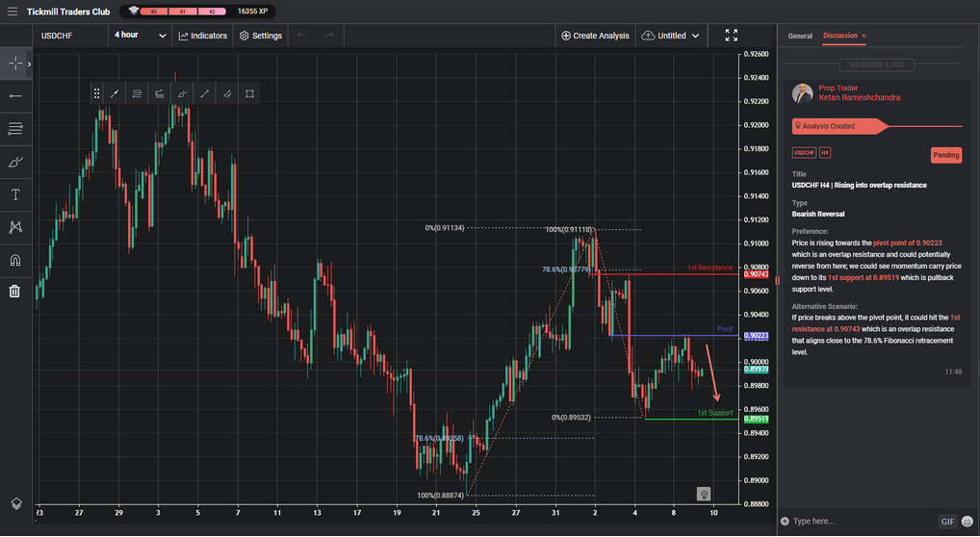Open chart Settings
The height and width of the screenshot is (537, 980).
coord(261,36)
